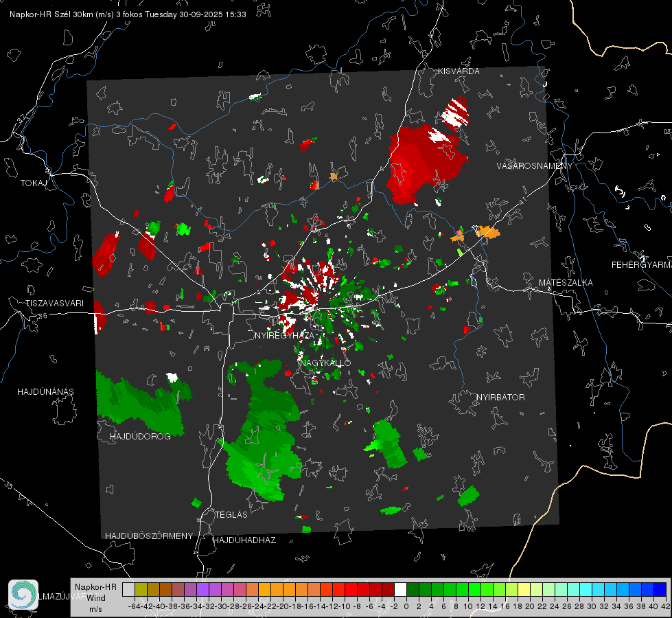Click the NYÍRBÁTOR town label
This screenshot has width=672, height=618.
[x=500, y=397]
